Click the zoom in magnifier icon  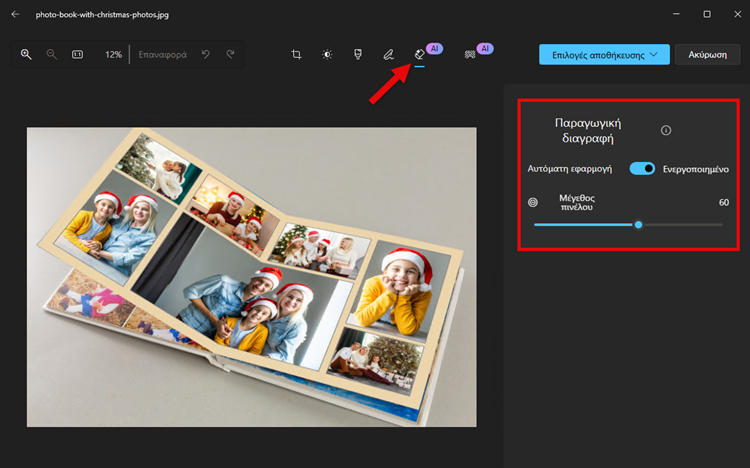pyautogui.click(x=27, y=54)
